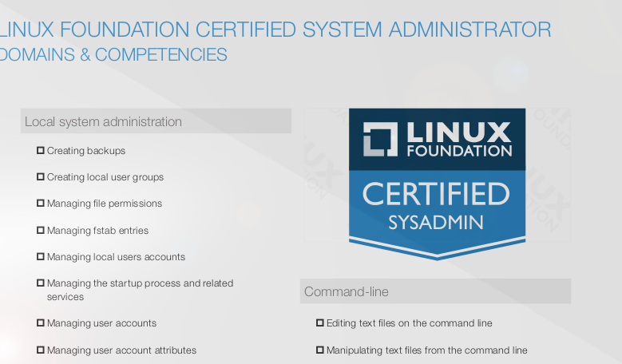Check the Managing the startup process box

41,283
